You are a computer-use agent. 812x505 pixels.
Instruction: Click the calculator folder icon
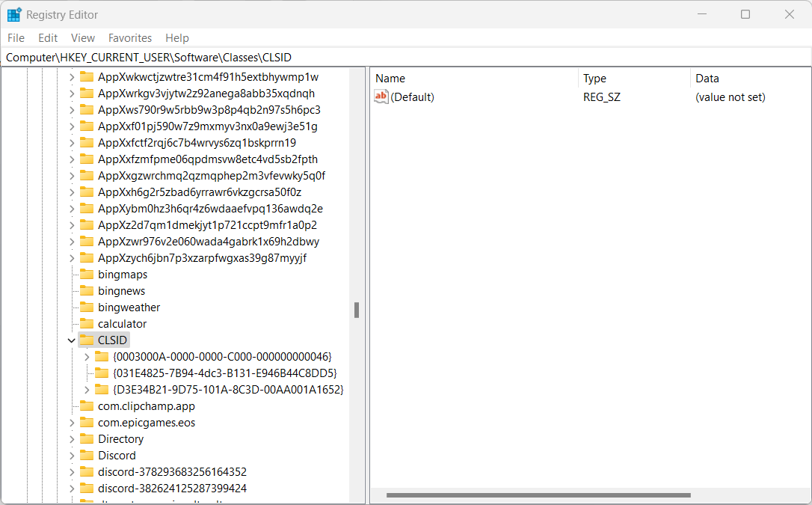pos(87,324)
